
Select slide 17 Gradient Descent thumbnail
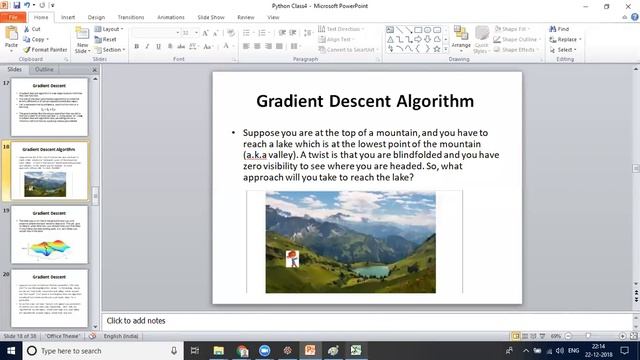49,107
